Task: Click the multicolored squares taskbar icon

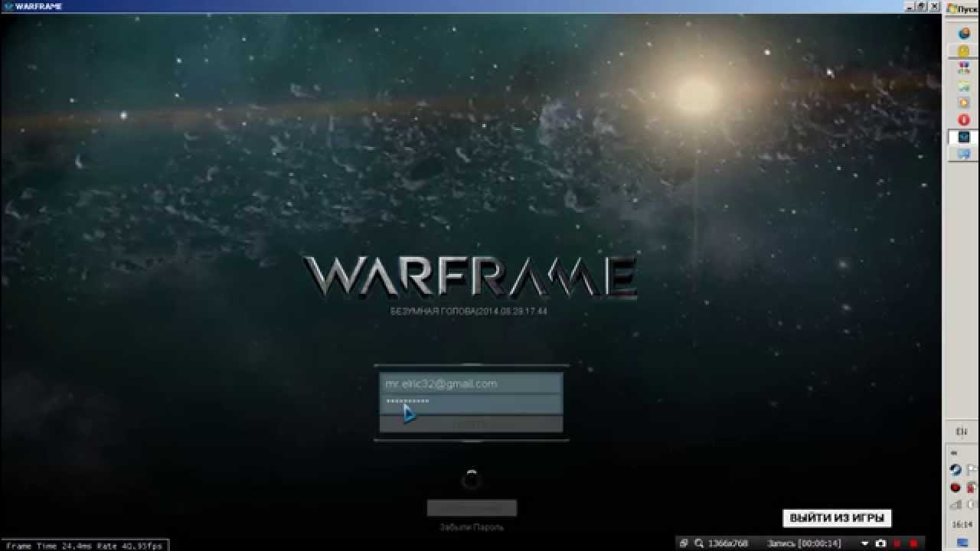Action: (964, 68)
